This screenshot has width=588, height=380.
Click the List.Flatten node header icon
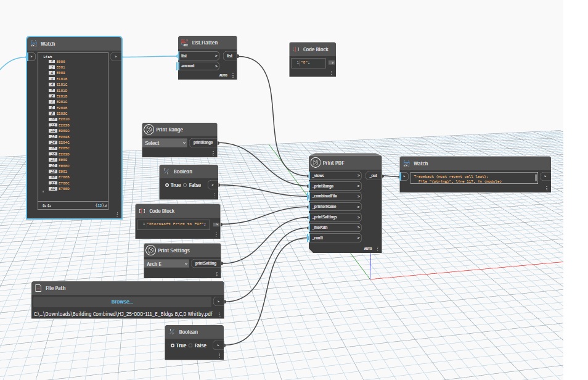pos(183,43)
